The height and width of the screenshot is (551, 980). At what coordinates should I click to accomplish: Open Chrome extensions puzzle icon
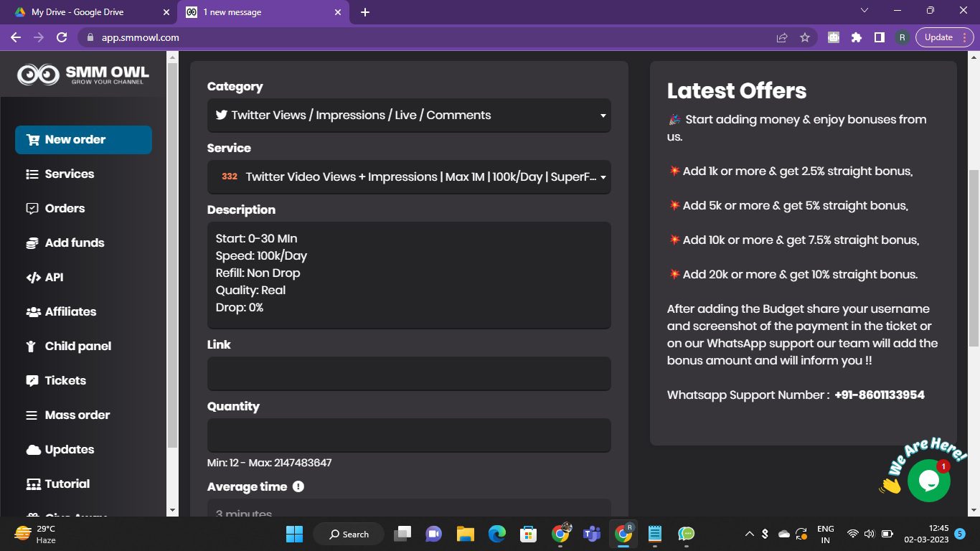click(x=857, y=37)
